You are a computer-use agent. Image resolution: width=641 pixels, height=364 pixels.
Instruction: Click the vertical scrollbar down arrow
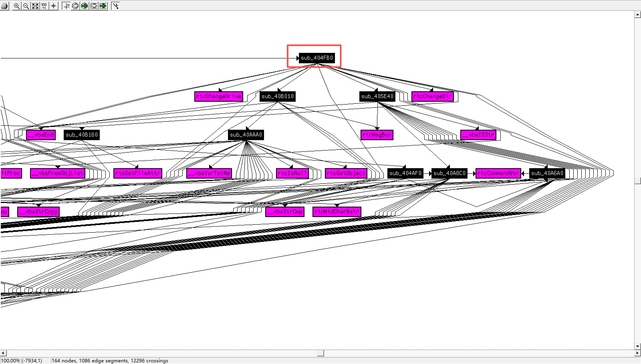(x=638, y=346)
